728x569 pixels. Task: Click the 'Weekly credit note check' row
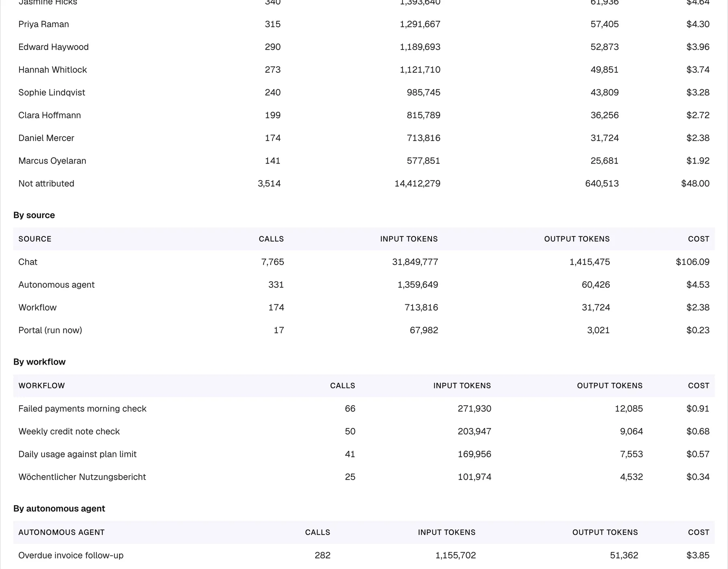coord(364,431)
